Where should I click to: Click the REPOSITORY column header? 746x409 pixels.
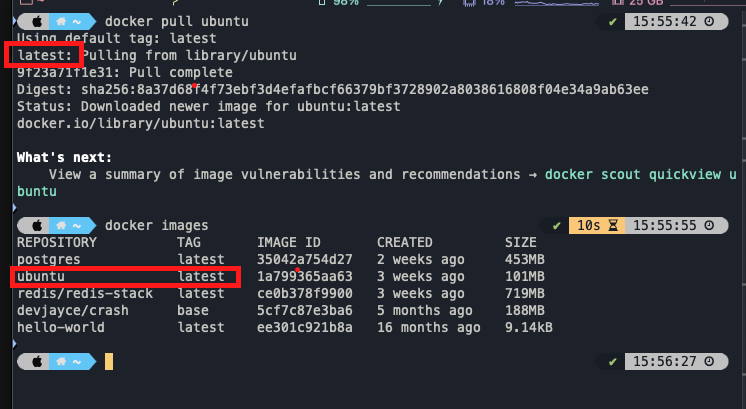click(57, 243)
